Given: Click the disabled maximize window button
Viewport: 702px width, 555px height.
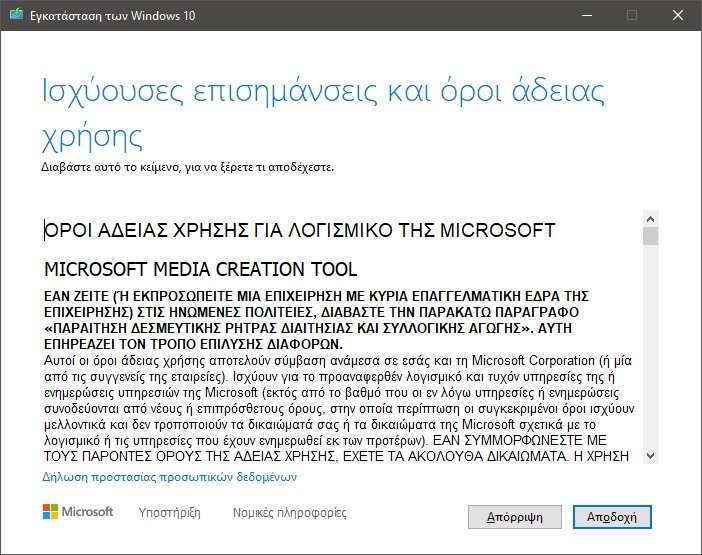Looking at the screenshot, I should (x=631, y=15).
